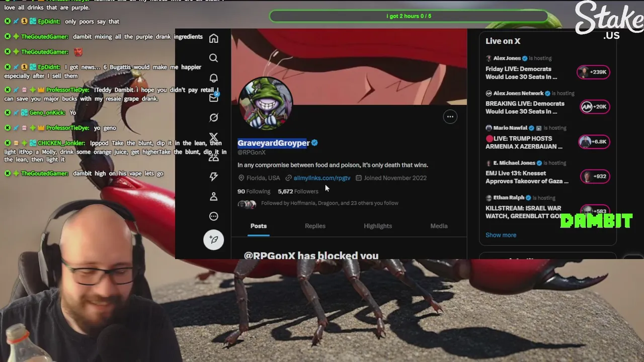
Task: Open the More circle icon in sidebar
Action: [x=214, y=216]
